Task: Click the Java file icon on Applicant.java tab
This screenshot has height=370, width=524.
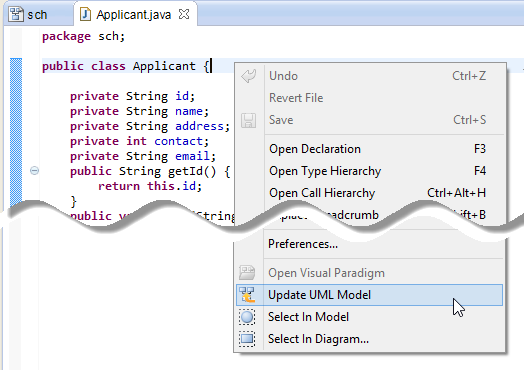Action: click(x=86, y=14)
